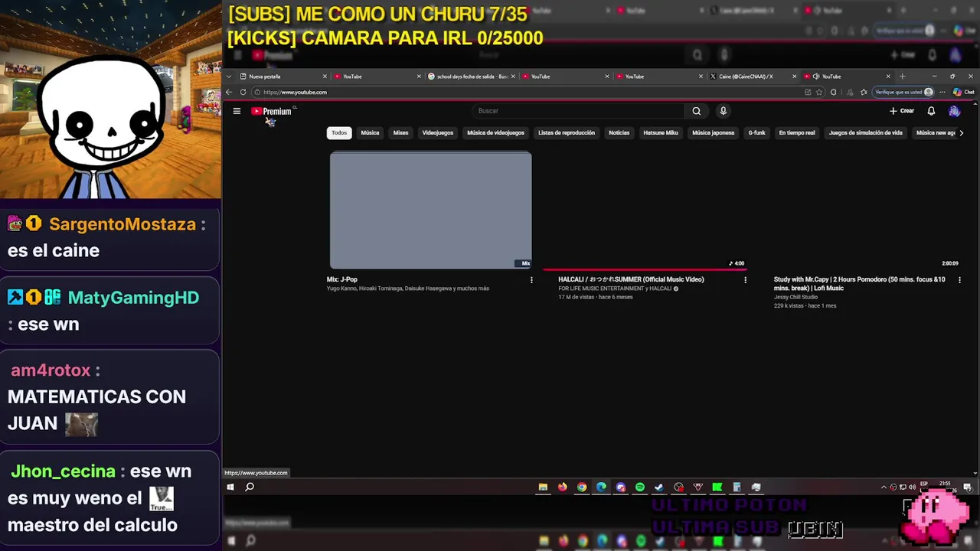The width and height of the screenshot is (980, 551).
Task: Reload the page with refresh icon
Action: click(243, 92)
